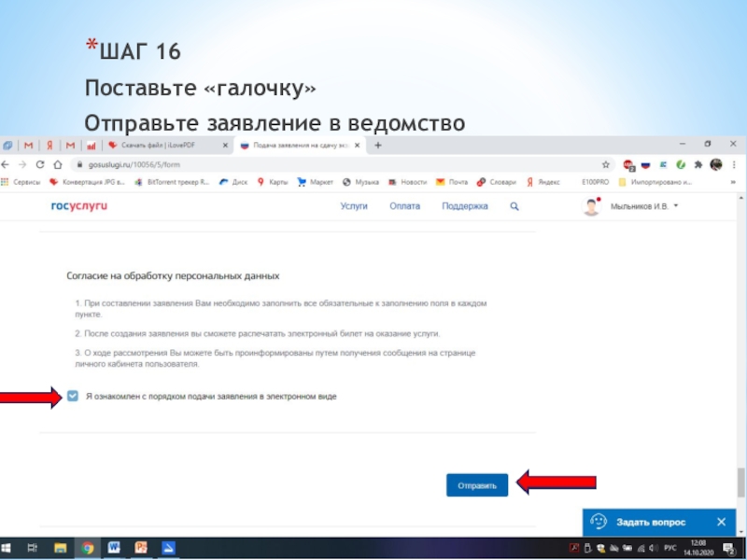Open PowerPoint from the taskbar
The image size is (747, 560).
(x=141, y=548)
